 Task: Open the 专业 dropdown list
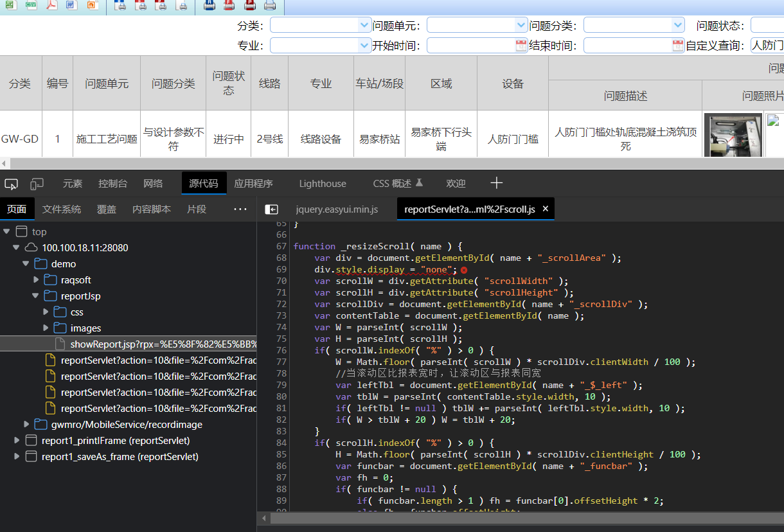coord(364,46)
